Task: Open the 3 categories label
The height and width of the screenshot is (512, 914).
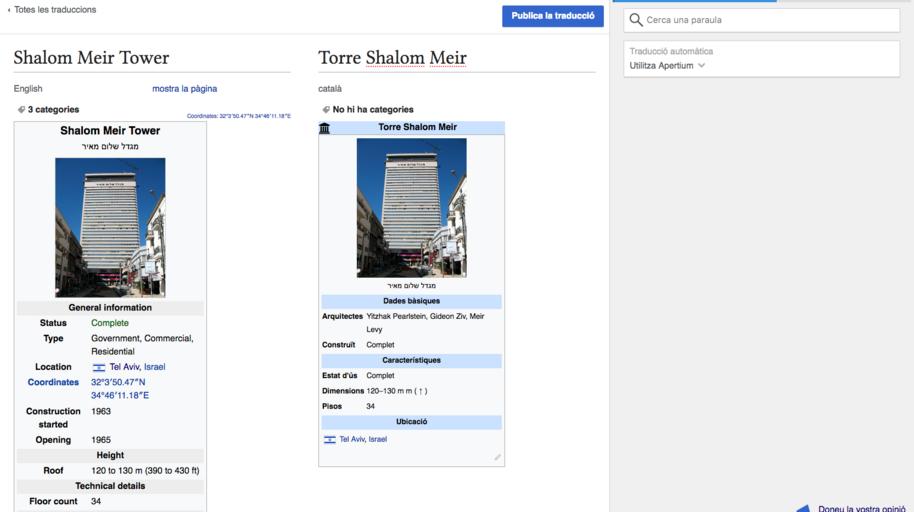Action: click(53, 110)
